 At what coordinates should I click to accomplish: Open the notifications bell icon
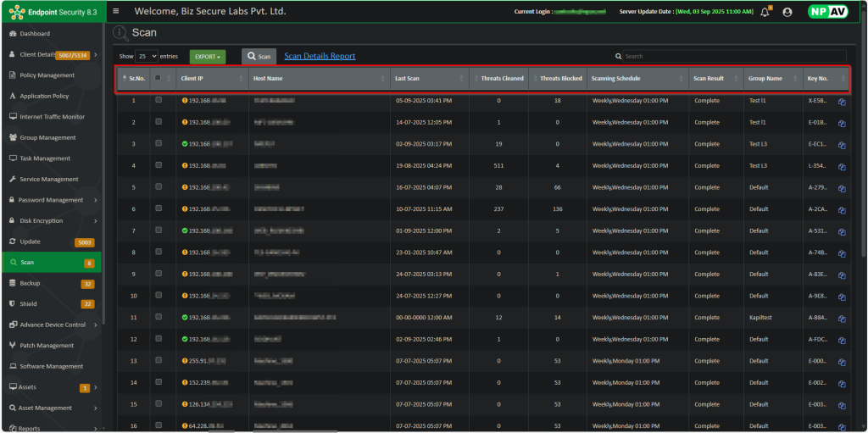pos(765,12)
